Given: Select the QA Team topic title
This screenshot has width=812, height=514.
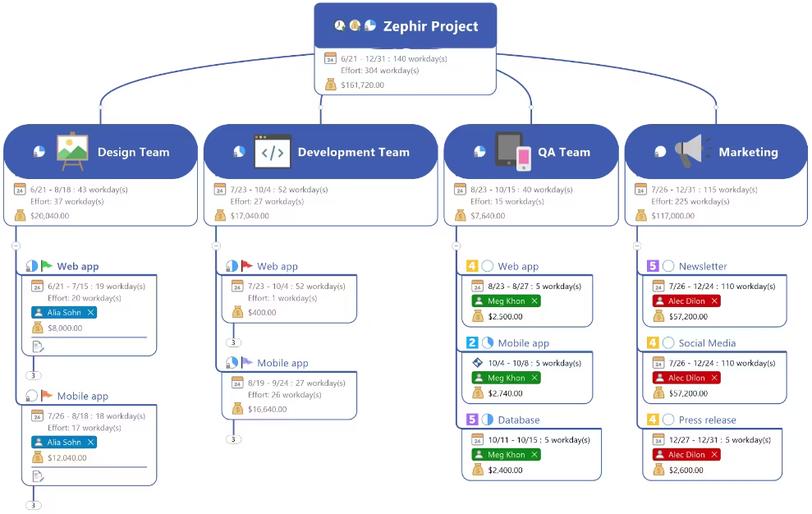Looking at the screenshot, I should (x=564, y=152).
